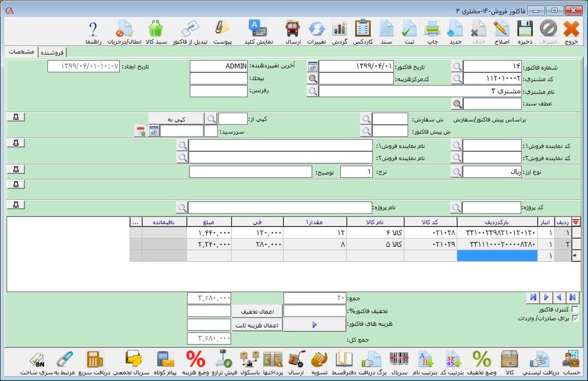The image size is (588, 381).
Task: Switch to the فروشنده tab
Action: 51,52
